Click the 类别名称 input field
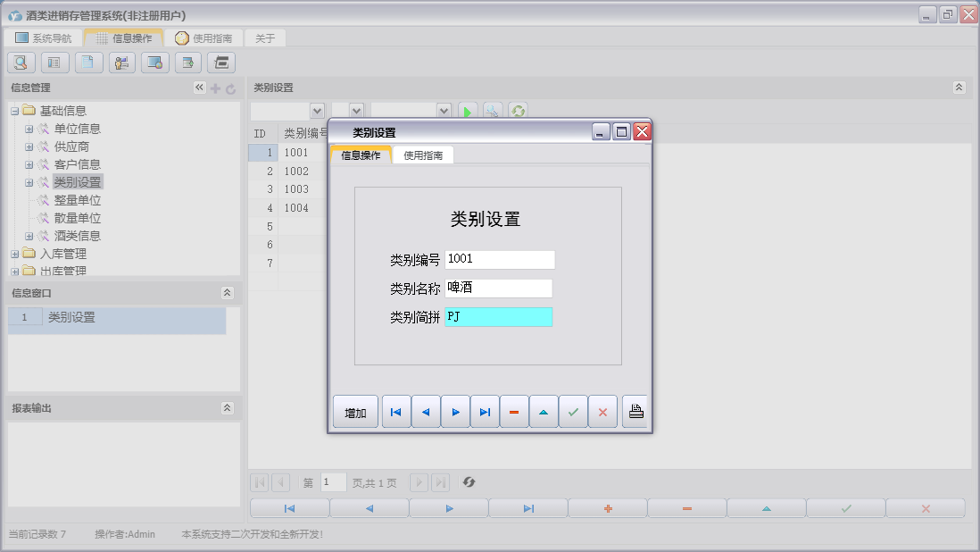Screen dimensions: 980x552 point(498,289)
